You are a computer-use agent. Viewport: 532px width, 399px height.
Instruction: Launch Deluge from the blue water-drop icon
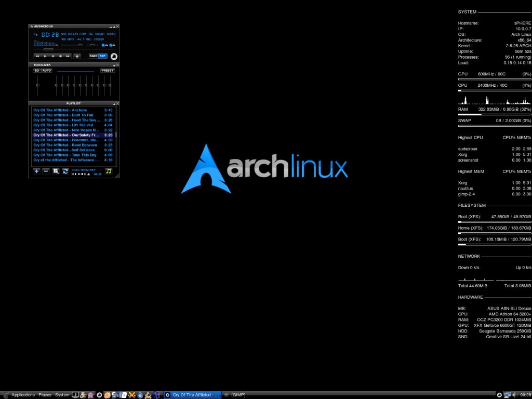point(140,395)
